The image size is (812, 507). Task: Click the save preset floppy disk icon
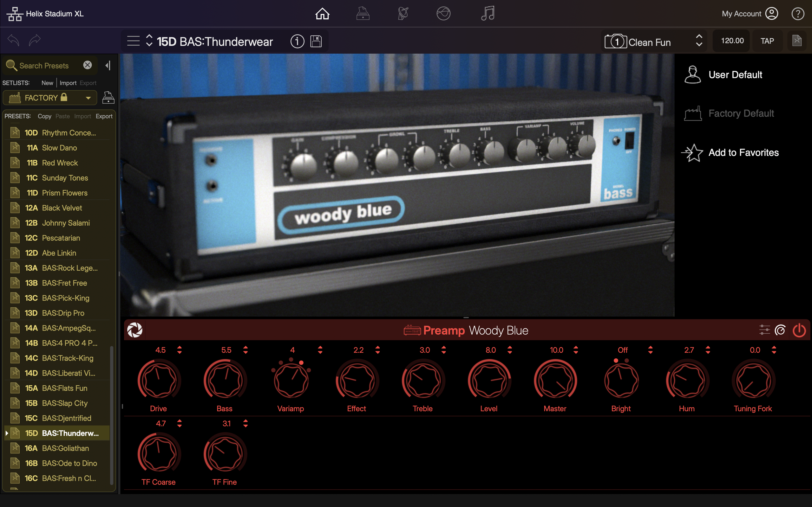coord(316,41)
